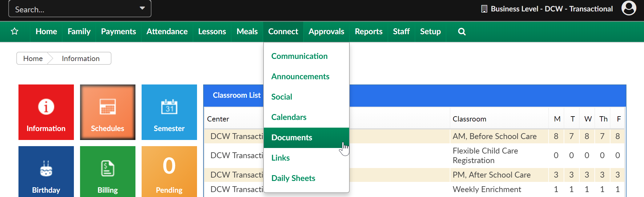Open the green Billing tile
Viewport: 644px width, 197px height.
(108, 171)
